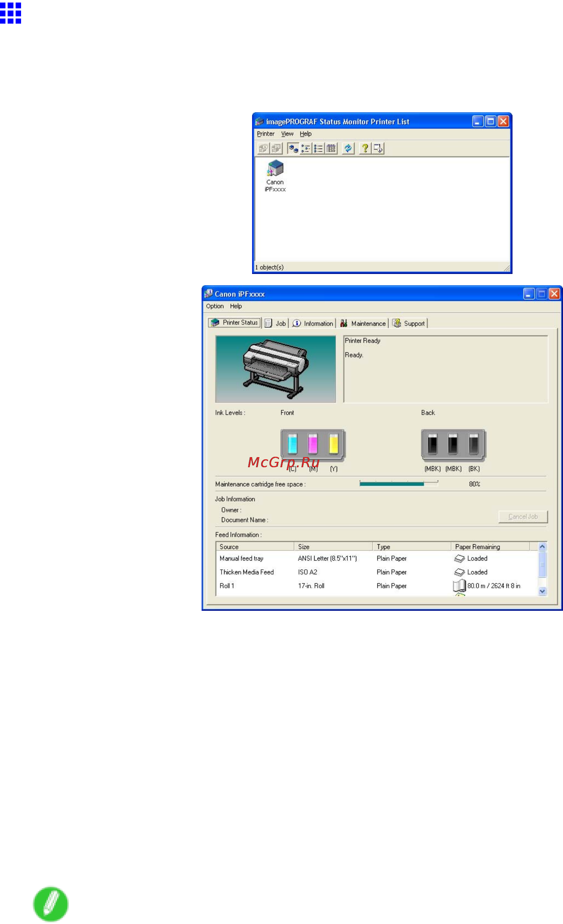Click the Cancel Job button
Viewport: 563px width, 924px height.
click(x=523, y=517)
